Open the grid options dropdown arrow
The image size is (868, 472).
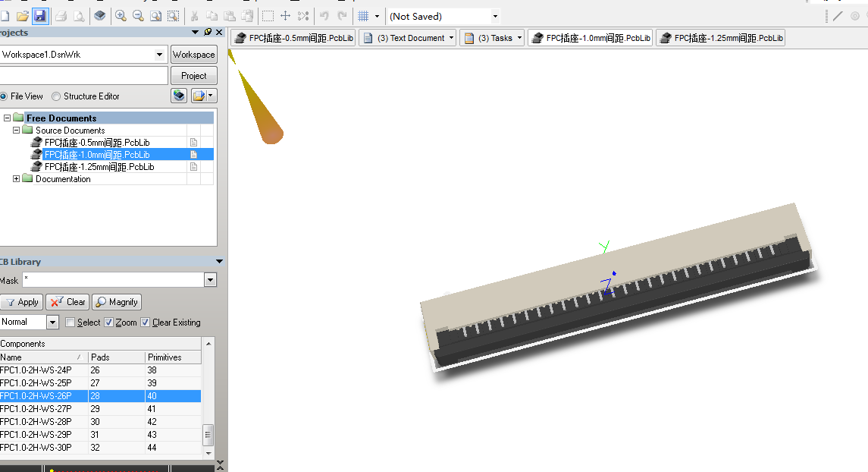[x=377, y=16]
